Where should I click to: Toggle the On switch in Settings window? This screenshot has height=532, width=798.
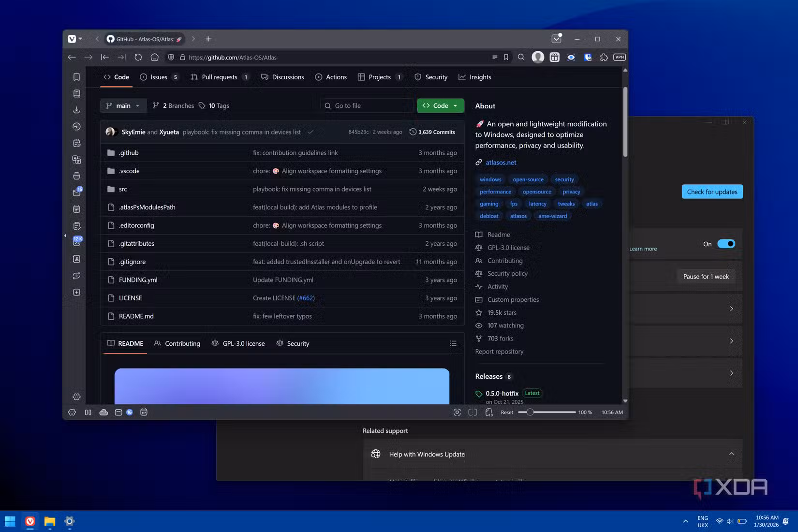pyautogui.click(x=726, y=244)
